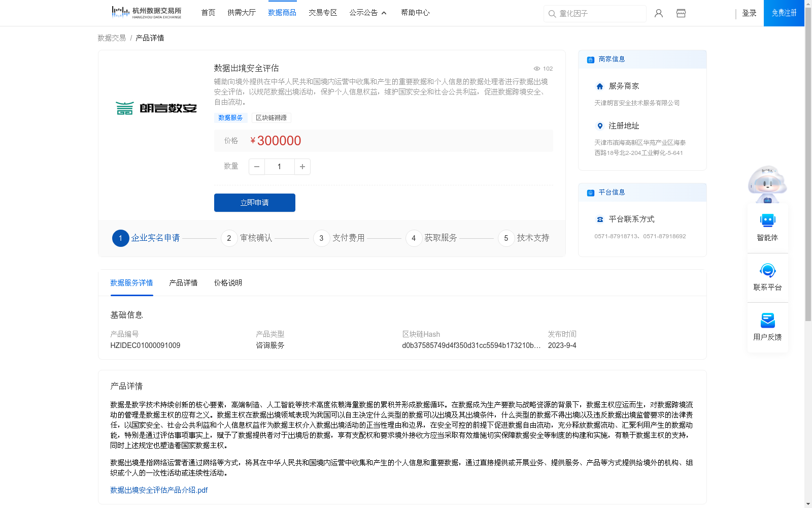Click the quantity input field
Viewport: 812px width, 508px height.
coord(279,167)
